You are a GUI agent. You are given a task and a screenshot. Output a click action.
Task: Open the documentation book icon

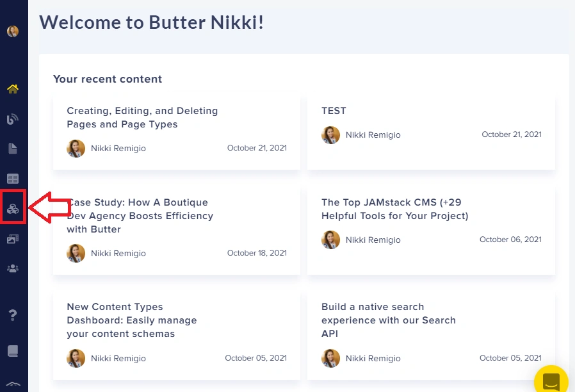[13, 351]
